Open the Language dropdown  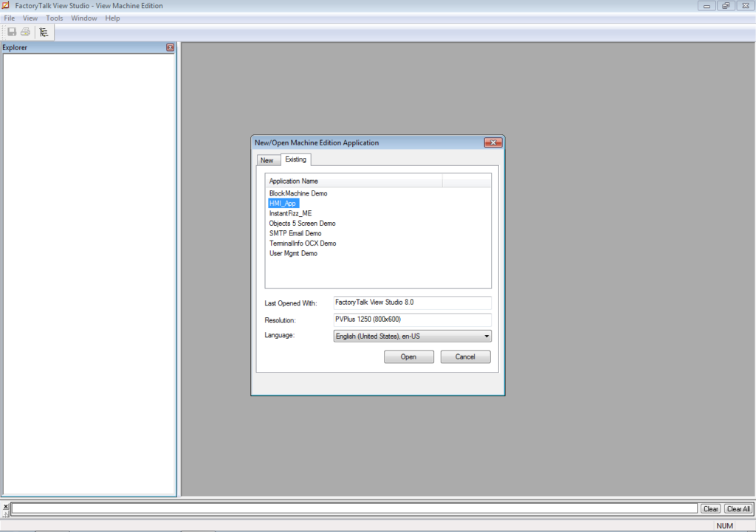[x=487, y=336]
